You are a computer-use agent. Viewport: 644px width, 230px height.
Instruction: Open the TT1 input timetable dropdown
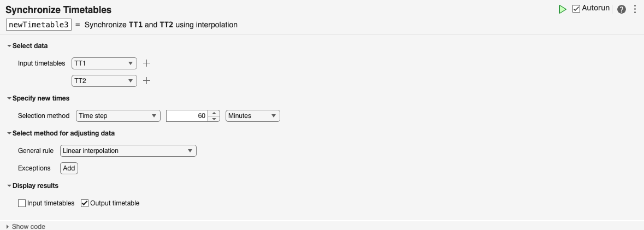point(104,63)
